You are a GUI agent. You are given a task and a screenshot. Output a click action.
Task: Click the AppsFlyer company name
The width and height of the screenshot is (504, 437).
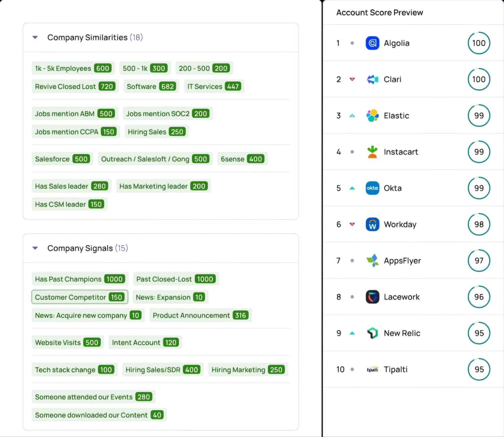[x=402, y=261]
